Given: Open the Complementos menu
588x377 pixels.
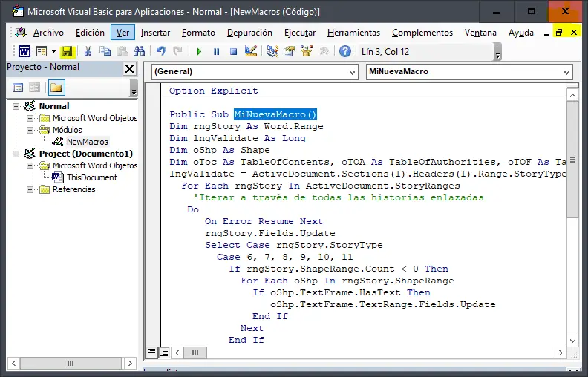Looking at the screenshot, I should click(422, 33).
